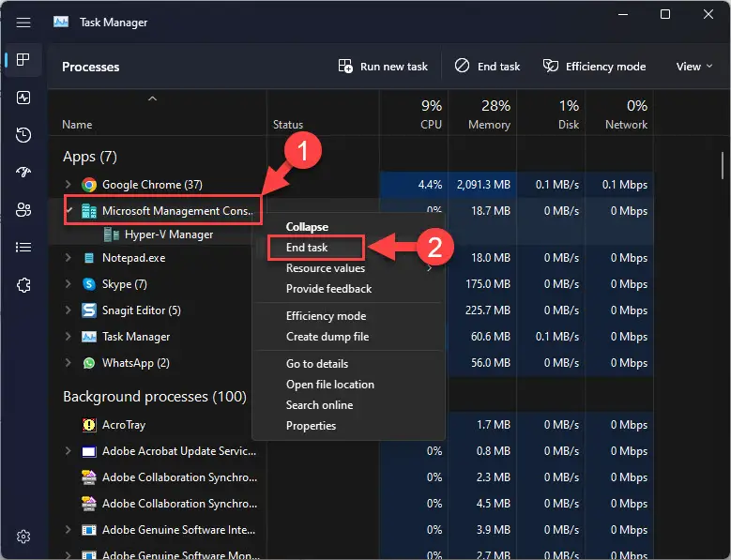The width and height of the screenshot is (731, 560).
Task: Open the hamburger navigation menu
Action: point(23,23)
